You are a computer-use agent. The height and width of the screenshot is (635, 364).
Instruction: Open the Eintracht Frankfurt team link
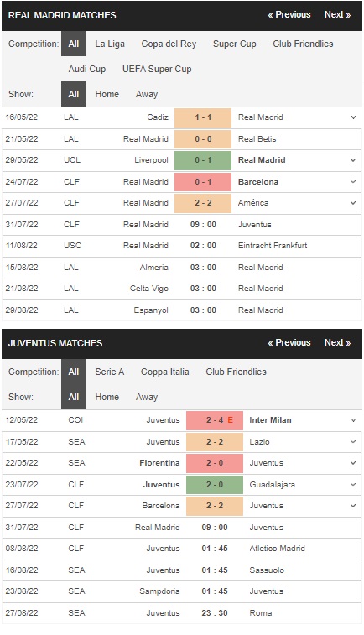coord(273,246)
